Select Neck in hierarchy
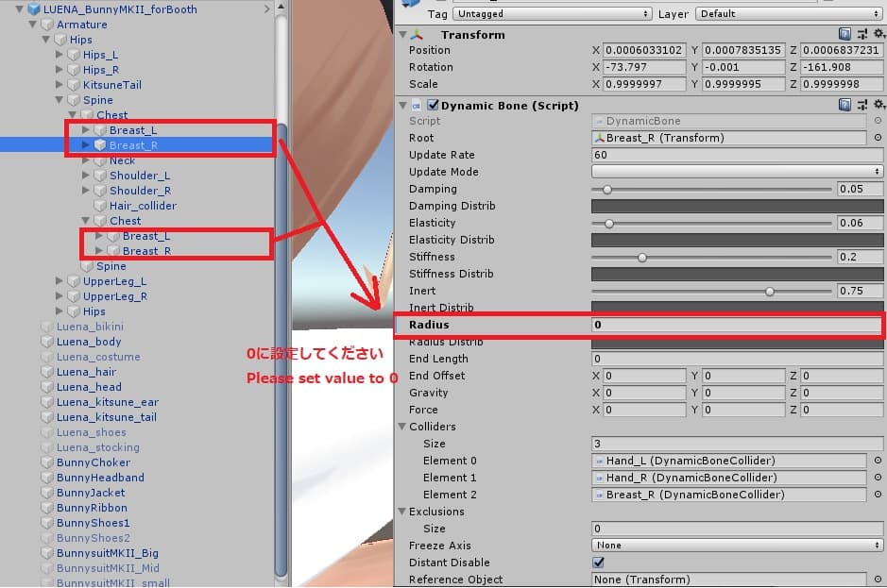Screen dimensions: 887x588 pos(122,160)
